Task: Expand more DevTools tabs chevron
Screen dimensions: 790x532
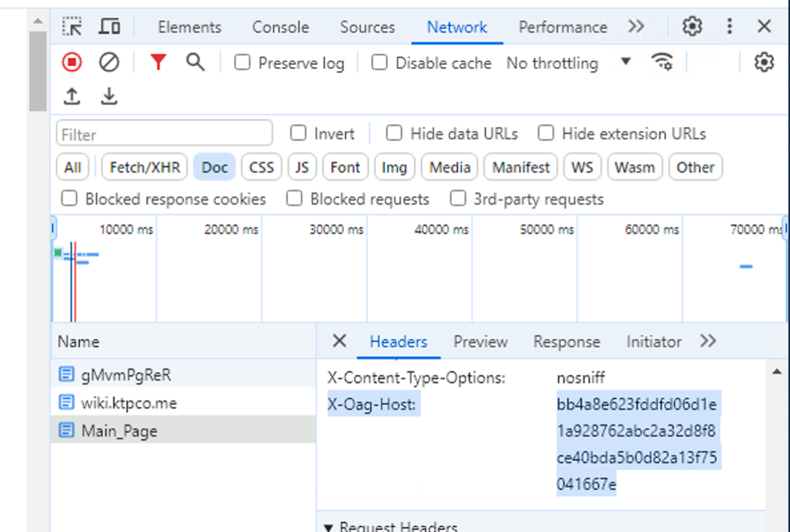Action: coord(636,27)
